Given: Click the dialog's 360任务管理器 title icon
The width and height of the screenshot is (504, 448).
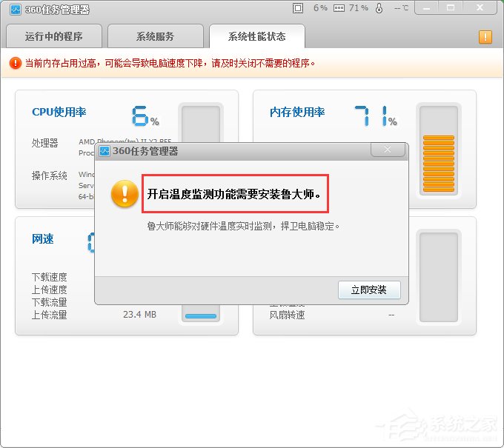Looking at the screenshot, I should (x=105, y=150).
